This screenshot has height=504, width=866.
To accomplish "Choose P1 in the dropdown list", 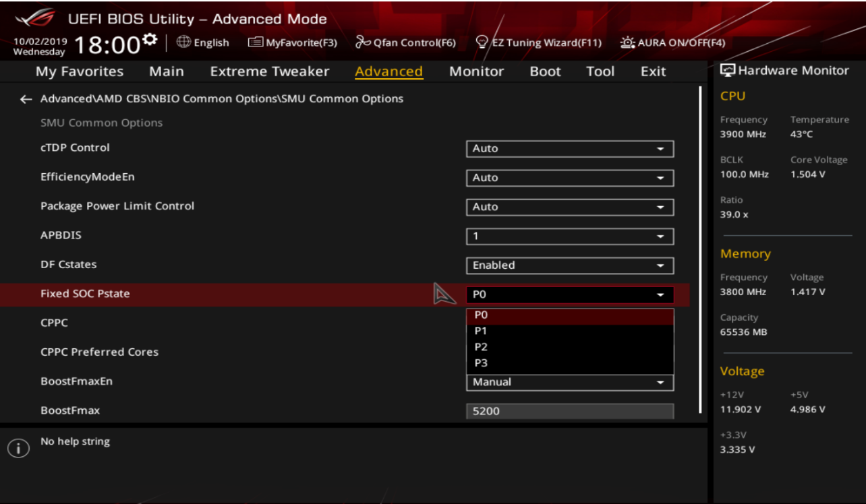I will pyautogui.click(x=570, y=332).
